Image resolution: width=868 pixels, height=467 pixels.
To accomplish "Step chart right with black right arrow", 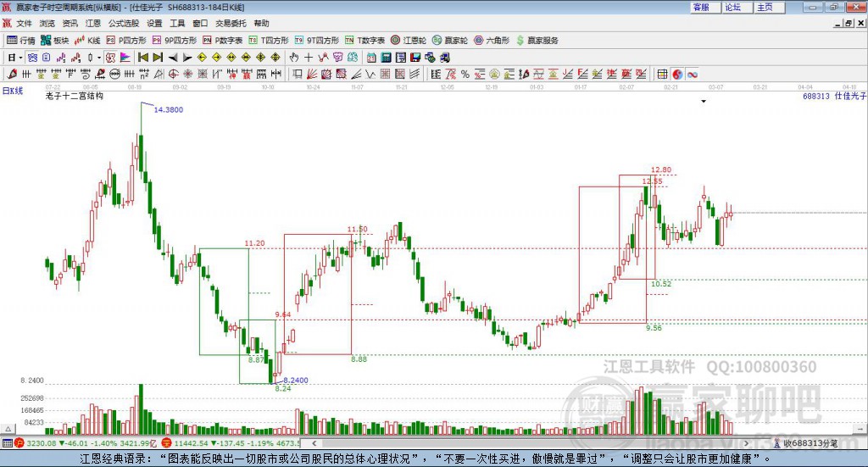I will [x=187, y=58].
